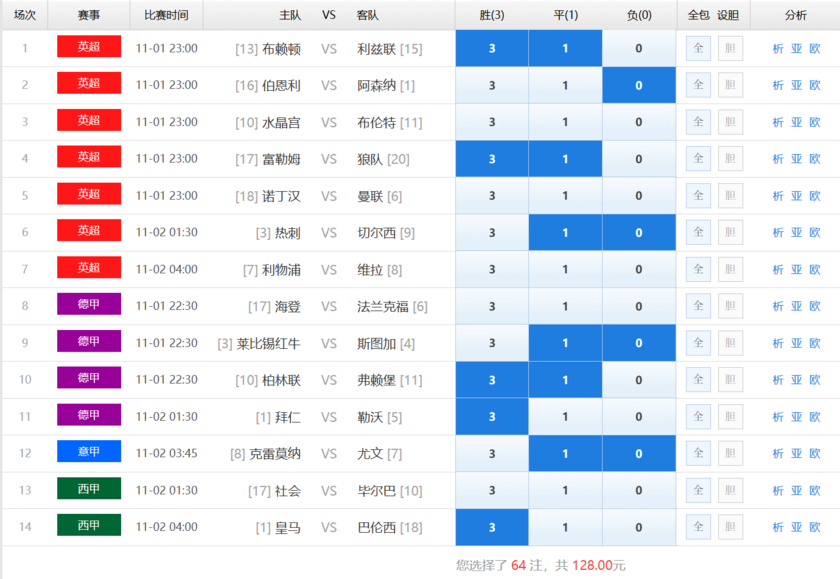The width and height of the screenshot is (840, 579).
Task: Open 析 analysis for 海登 vs 法兰克福
Action: click(x=778, y=306)
